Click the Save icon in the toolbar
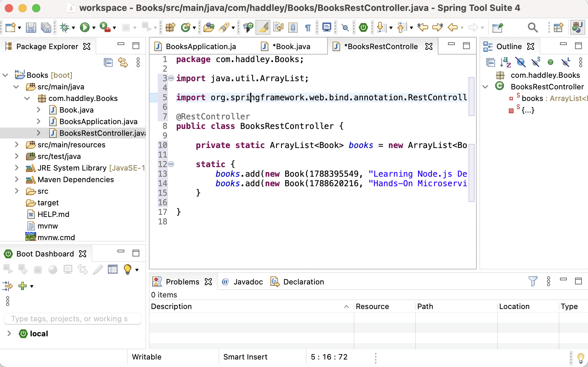 point(31,28)
